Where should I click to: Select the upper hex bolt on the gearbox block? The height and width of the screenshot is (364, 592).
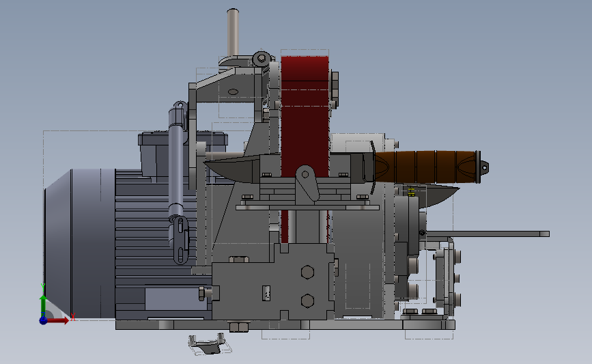(x=307, y=272)
